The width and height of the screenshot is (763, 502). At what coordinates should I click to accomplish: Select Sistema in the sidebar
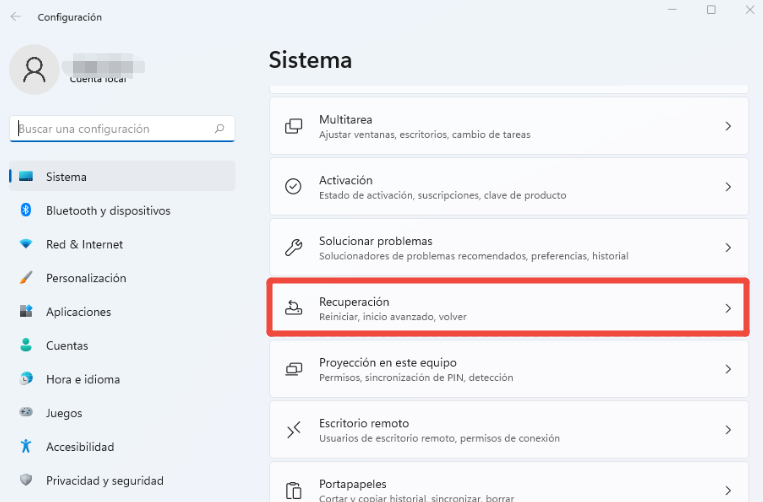[122, 176]
